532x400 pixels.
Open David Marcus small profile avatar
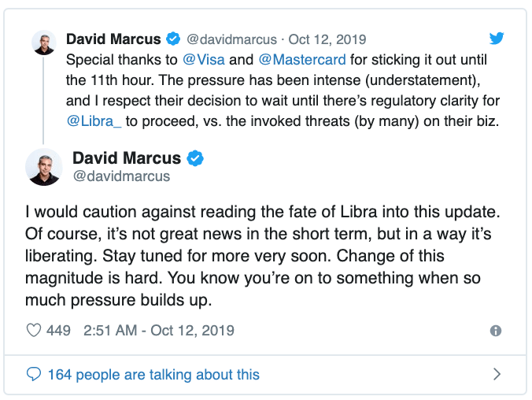pyautogui.click(x=43, y=43)
